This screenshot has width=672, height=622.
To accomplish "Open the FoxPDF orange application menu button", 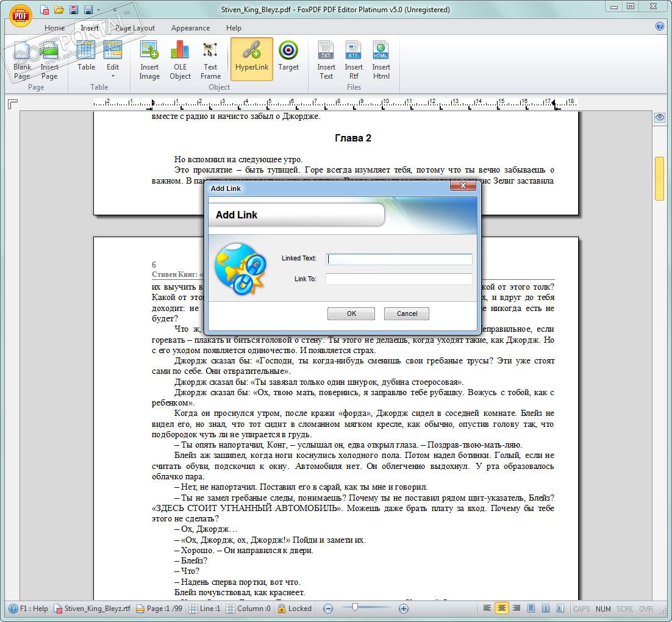I will coord(20,16).
